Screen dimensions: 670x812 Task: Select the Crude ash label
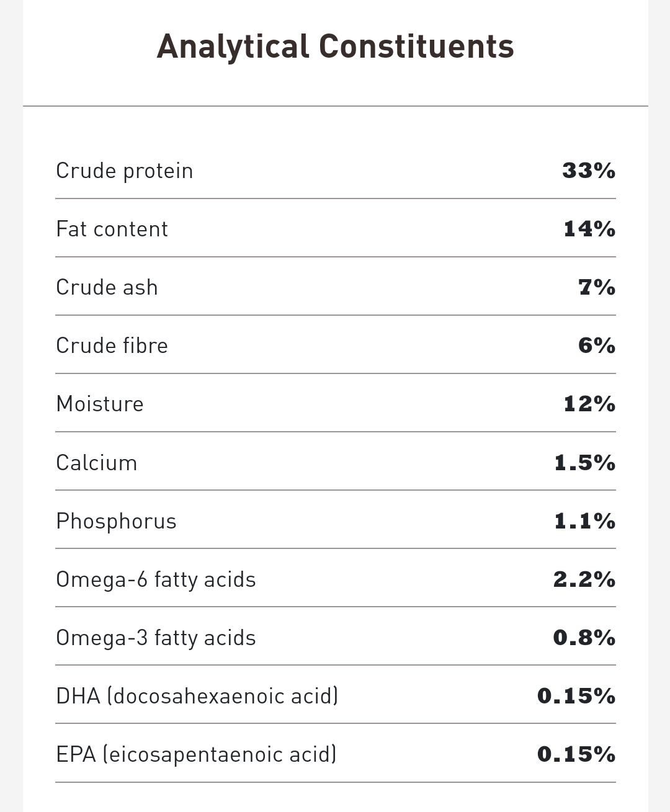[x=107, y=287]
